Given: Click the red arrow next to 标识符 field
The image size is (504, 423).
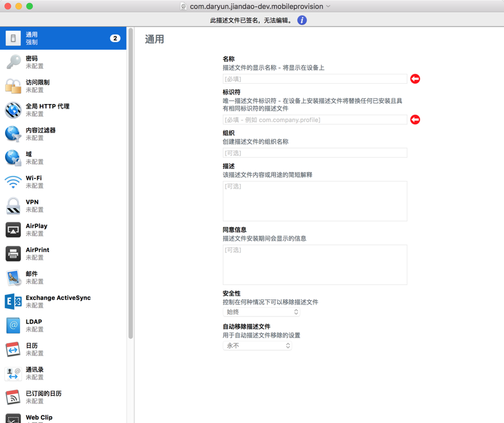Looking at the screenshot, I should [415, 120].
